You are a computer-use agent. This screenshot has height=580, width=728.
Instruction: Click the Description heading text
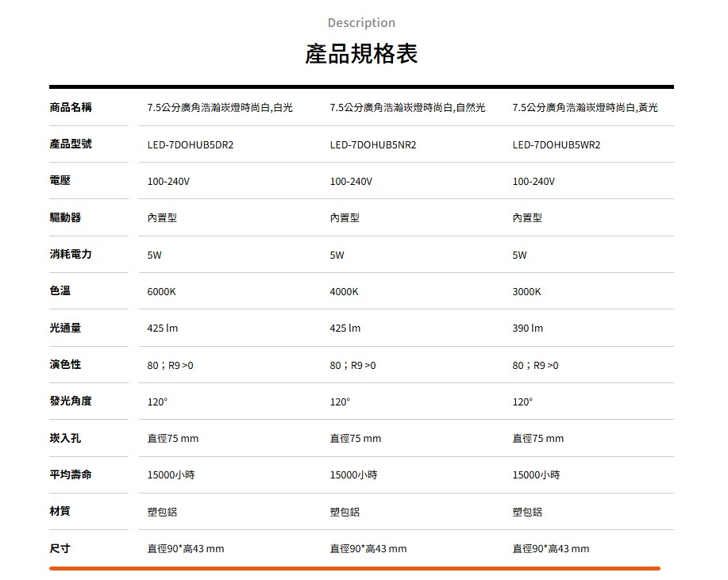pos(361,23)
